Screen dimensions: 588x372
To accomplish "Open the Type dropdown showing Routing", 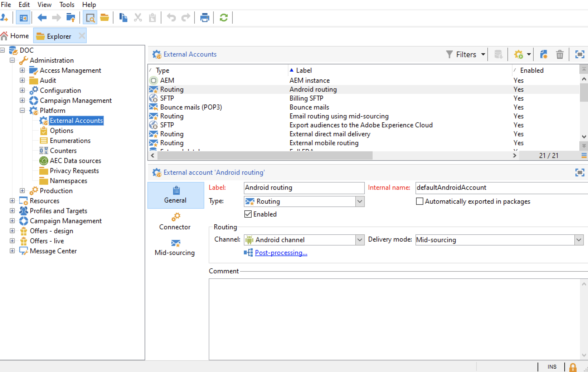I will click(x=360, y=201).
